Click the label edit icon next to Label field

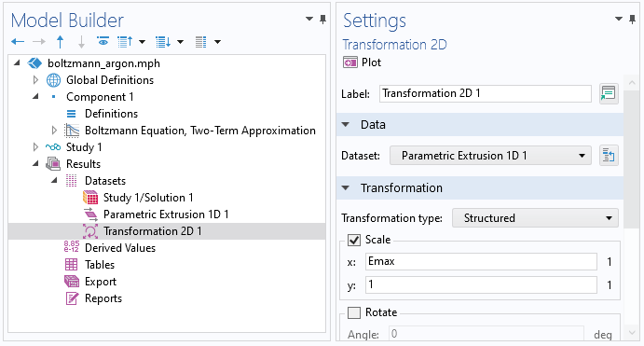click(x=609, y=93)
